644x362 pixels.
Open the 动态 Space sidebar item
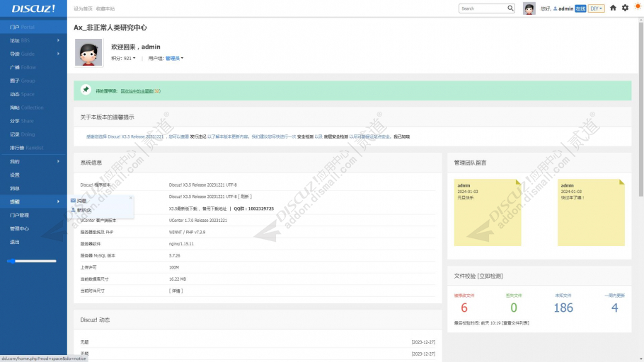pyautogui.click(x=33, y=94)
